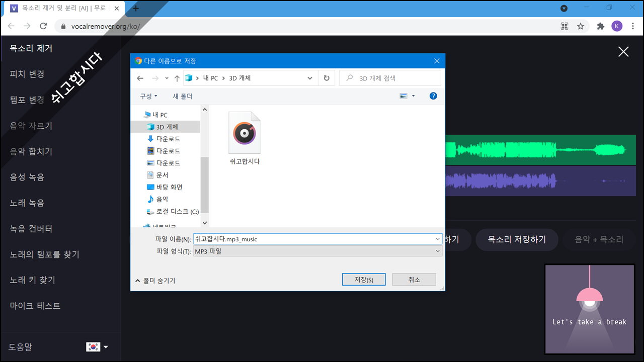Select the 쉬고합시다 audio file thumbnail

click(245, 138)
